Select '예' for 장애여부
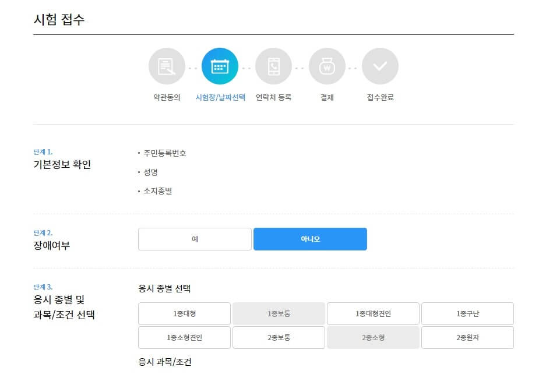 (194, 239)
